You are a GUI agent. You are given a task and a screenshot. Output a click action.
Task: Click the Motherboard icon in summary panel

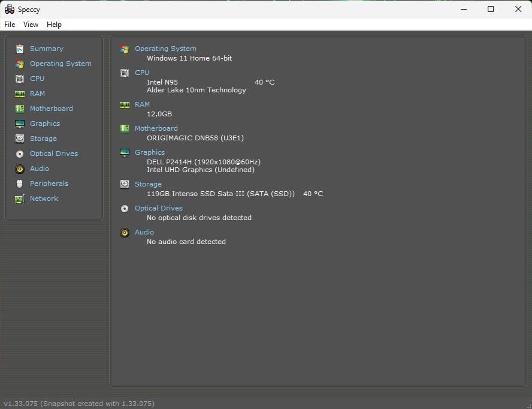coord(125,129)
